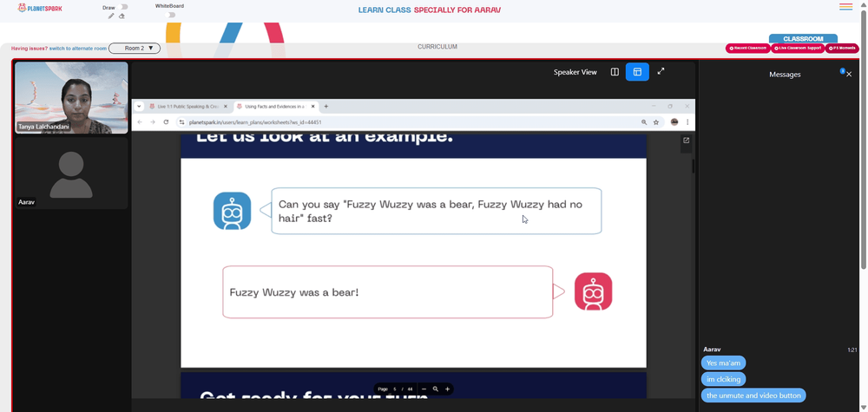Go back in shared browser
This screenshot has width=868, height=412.
point(140,121)
